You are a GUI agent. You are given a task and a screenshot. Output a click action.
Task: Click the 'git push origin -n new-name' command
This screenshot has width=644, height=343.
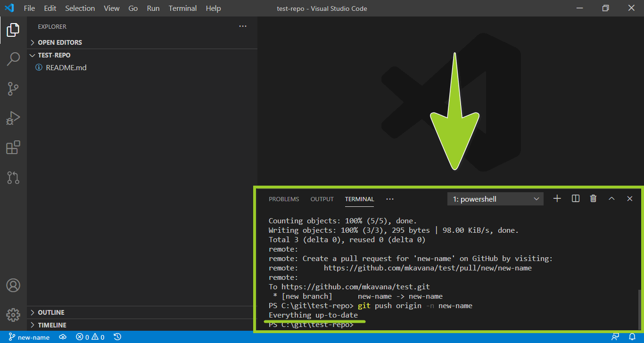pos(415,306)
